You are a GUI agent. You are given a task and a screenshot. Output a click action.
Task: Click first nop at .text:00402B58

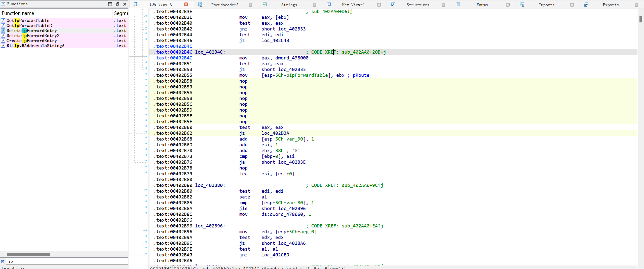tap(243, 81)
